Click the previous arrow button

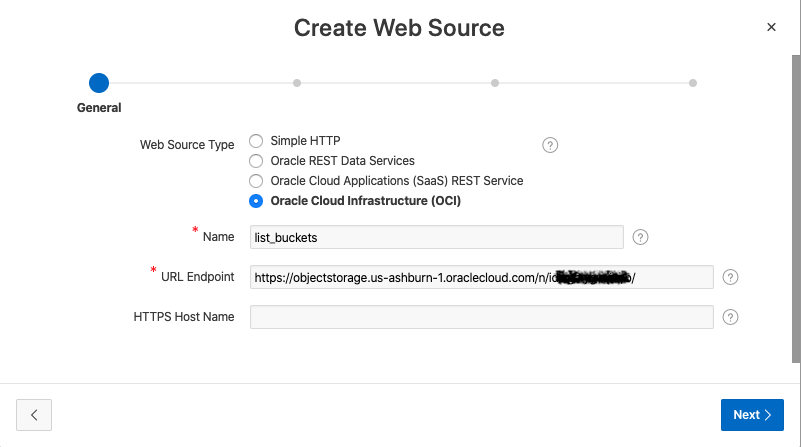34,414
